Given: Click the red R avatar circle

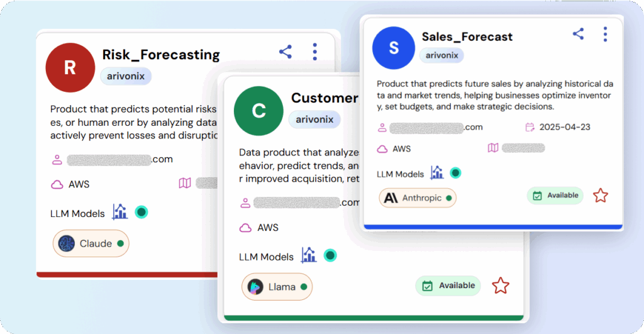Looking at the screenshot, I should [70, 67].
